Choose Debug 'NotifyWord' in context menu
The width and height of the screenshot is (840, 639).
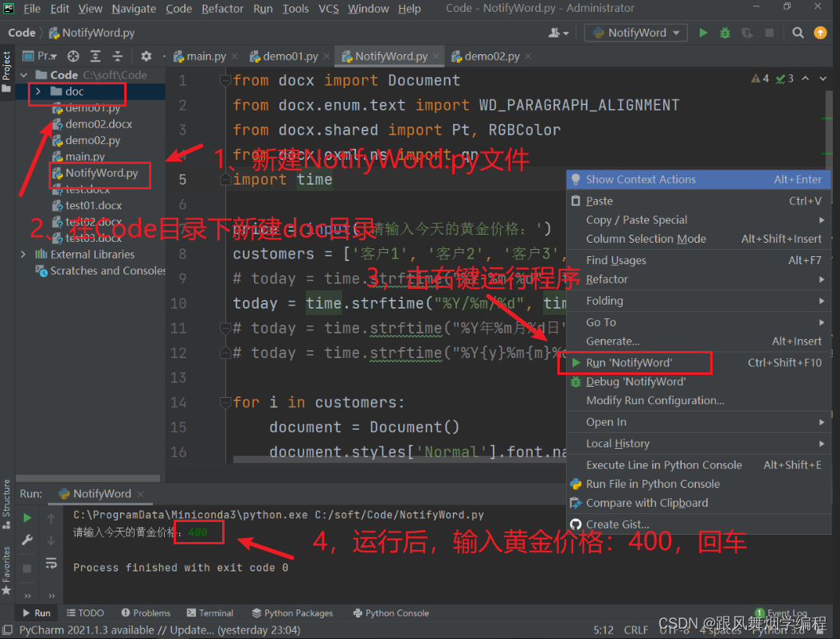click(698, 381)
